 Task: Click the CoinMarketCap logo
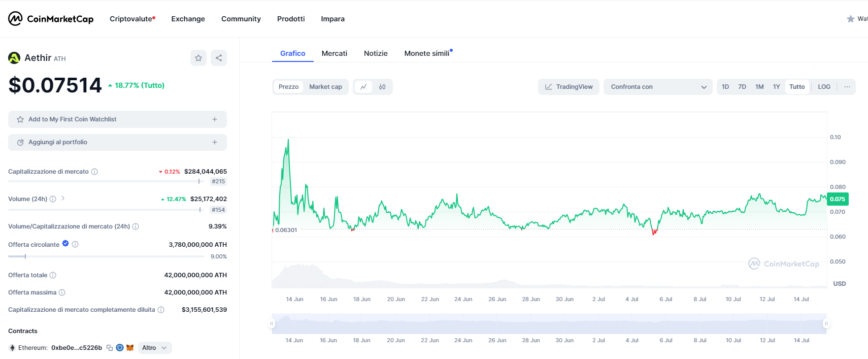pos(51,19)
